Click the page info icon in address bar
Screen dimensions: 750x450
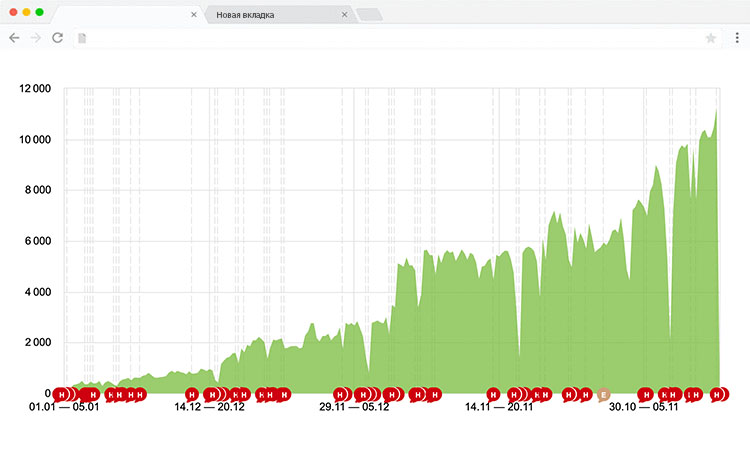[x=83, y=38]
